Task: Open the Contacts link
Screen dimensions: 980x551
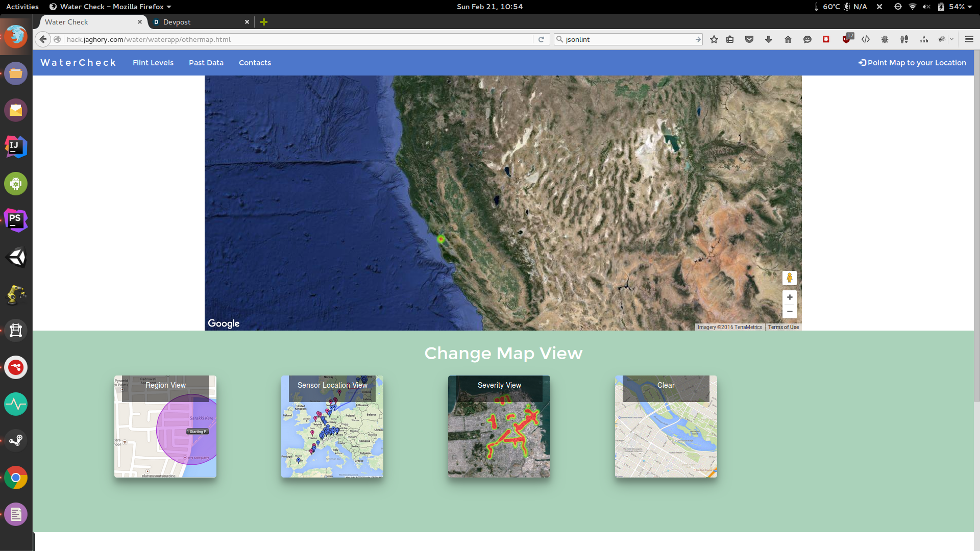Action: click(255, 63)
